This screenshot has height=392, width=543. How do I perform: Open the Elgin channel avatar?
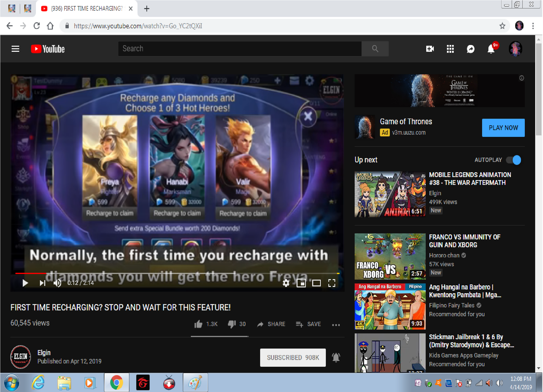[21, 357]
